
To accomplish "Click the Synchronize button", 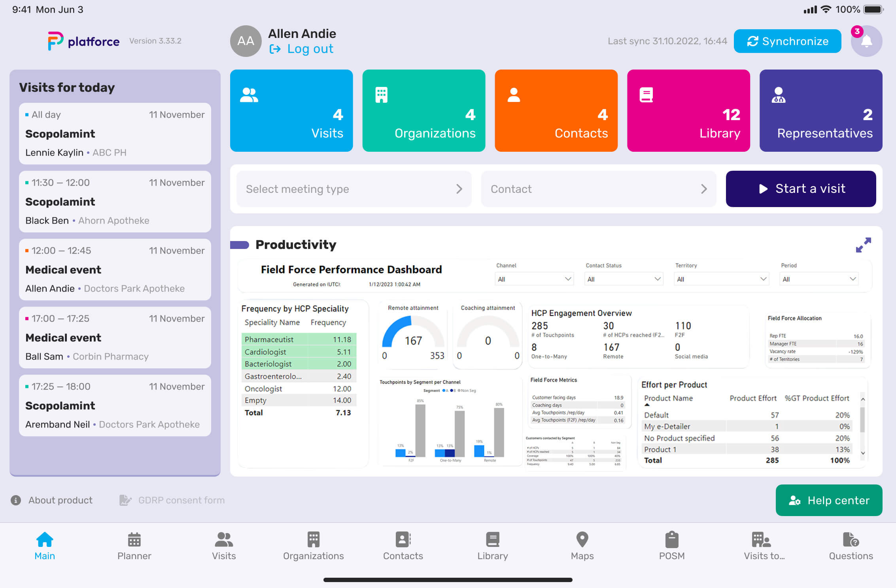I will 787,41.
